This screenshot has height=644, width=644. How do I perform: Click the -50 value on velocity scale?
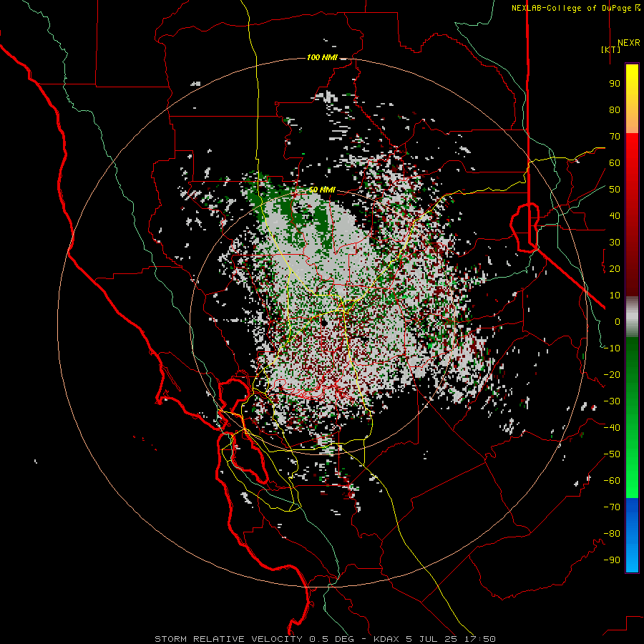[612, 454]
